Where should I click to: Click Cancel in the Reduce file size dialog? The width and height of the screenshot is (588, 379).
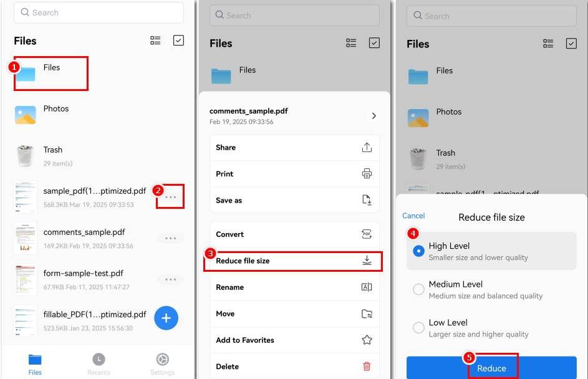[x=413, y=215]
